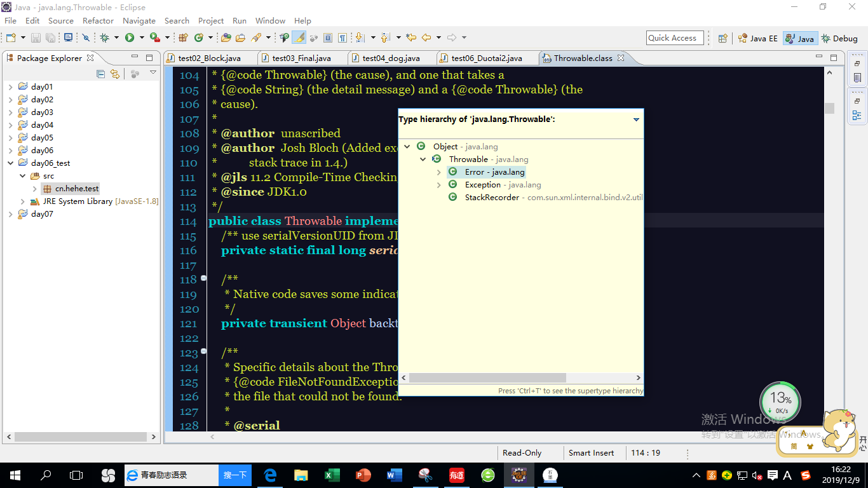Toggle Mark Occurrences highlighter button
Viewport: 868px width, 488px height.
point(299,38)
